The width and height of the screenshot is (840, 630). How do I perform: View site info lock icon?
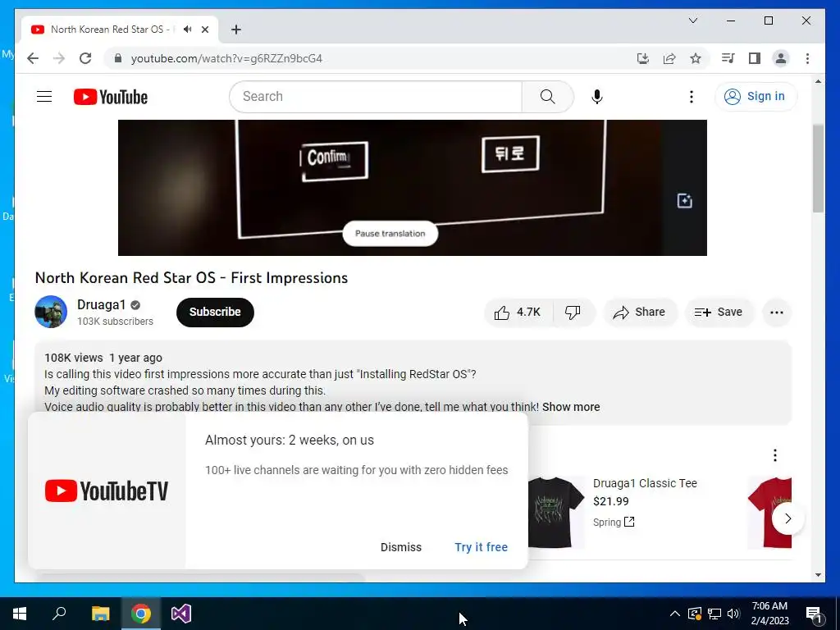tap(118, 58)
